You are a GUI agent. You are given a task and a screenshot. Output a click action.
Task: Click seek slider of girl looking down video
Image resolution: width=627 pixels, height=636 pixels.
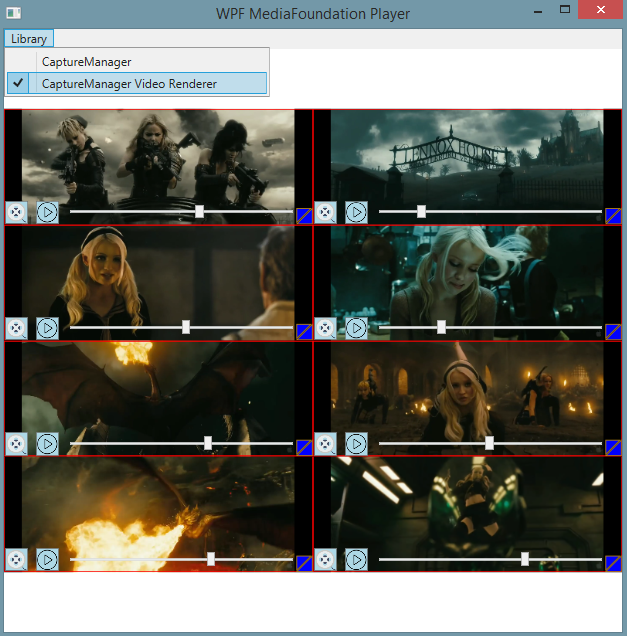[490, 327]
